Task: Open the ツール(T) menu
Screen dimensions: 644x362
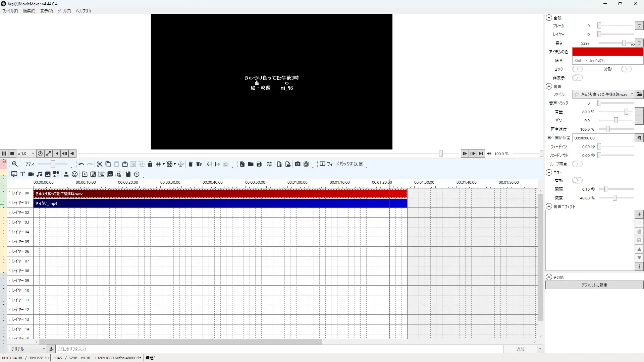Action: (x=64, y=11)
